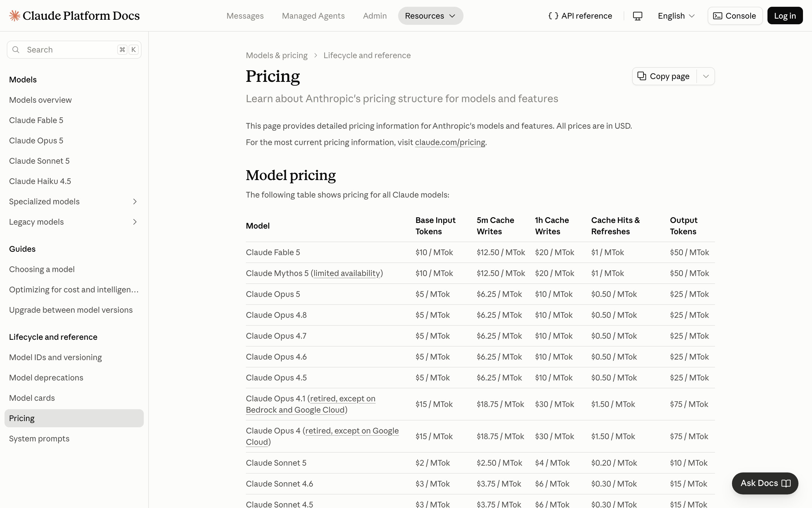The height and width of the screenshot is (508, 812).
Task: Click the Console terminal icon
Action: (717, 16)
